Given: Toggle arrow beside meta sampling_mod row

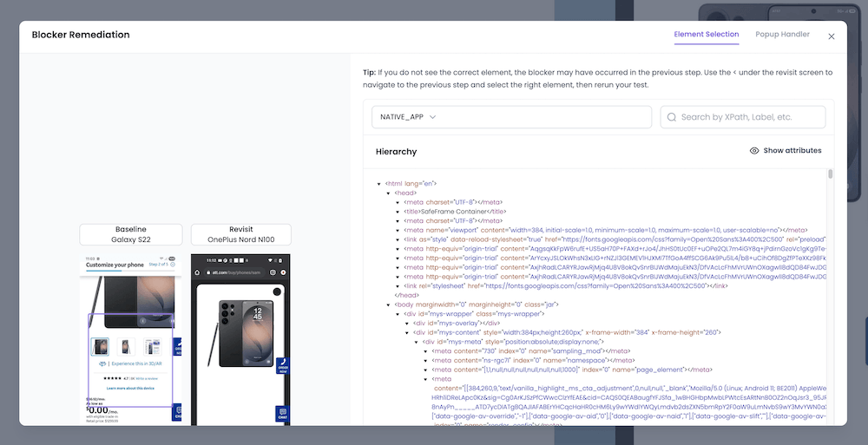Looking at the screenshot, I should [x=425, y=351].
